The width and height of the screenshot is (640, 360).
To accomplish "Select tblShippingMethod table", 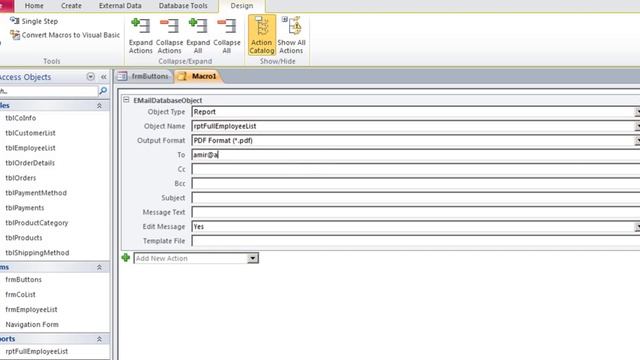I will [x=37, y=253].
